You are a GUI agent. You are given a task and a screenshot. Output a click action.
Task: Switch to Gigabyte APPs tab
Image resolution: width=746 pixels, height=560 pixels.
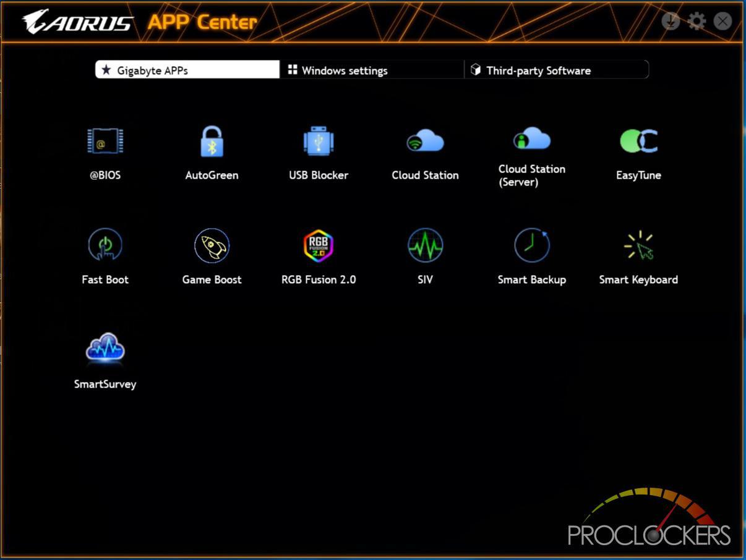(187, 70)
